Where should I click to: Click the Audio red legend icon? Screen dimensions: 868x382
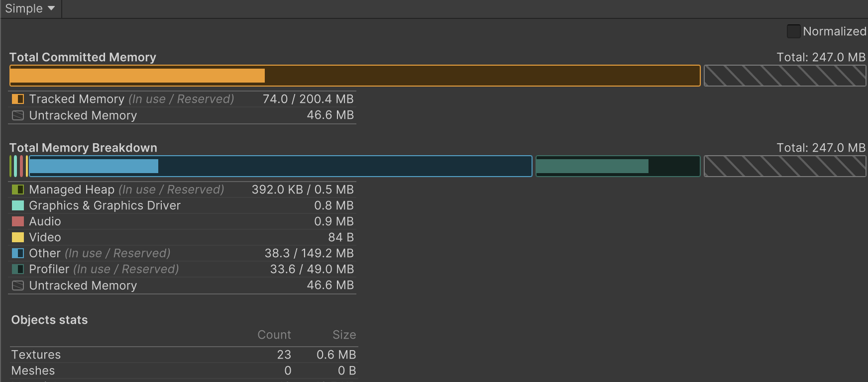click(18, 221)
